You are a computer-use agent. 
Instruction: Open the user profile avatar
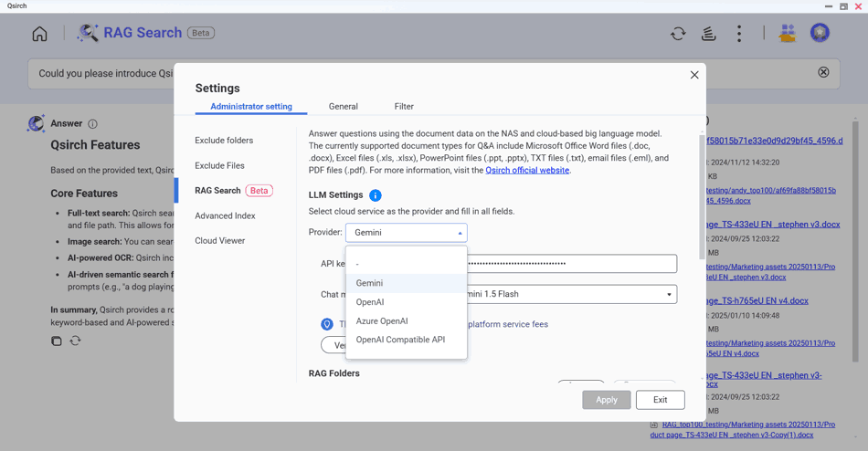(820, 33)
